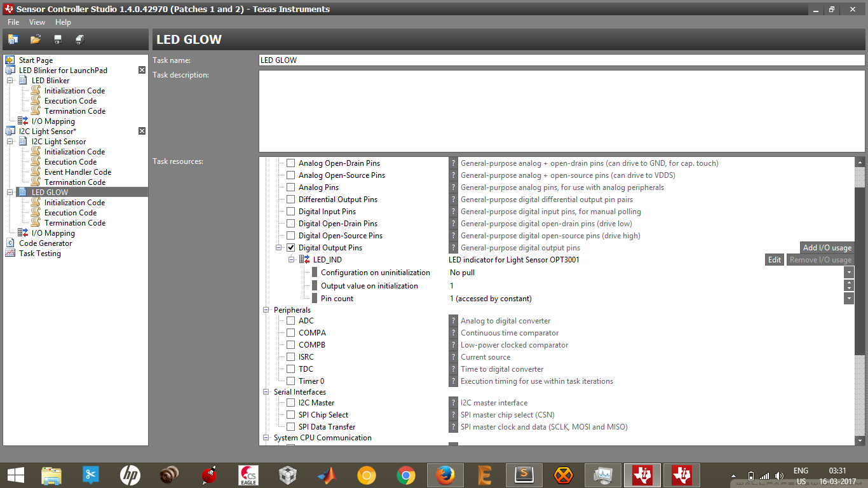The width and height of the screenshot is (868, 488).
Task: Create a new project via toolbar icon
Action: pos(13,39)
